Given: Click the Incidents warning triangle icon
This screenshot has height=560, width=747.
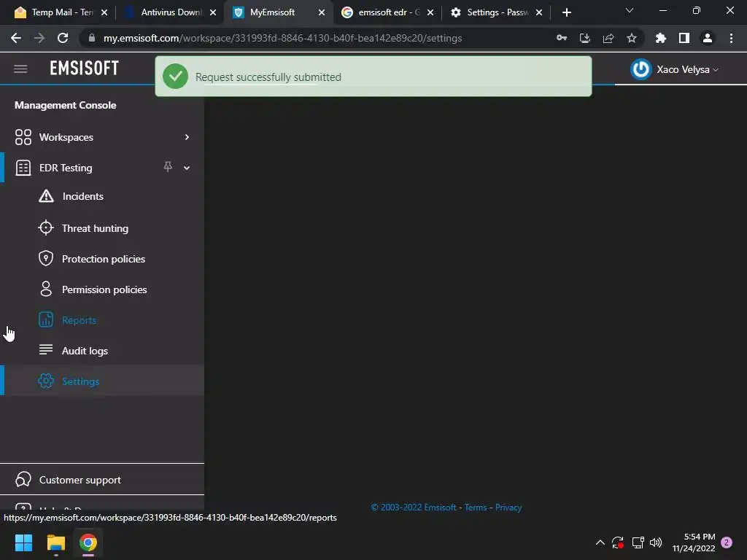Looking at the screenshot, I should point(46,196).
